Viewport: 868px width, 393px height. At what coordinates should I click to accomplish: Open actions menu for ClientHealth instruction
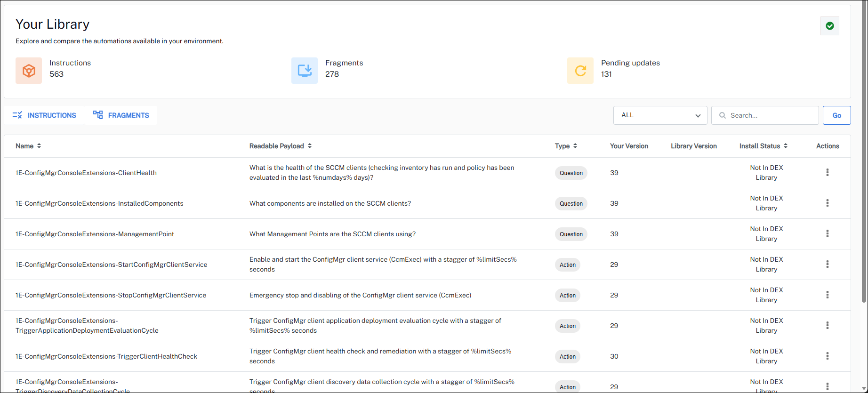[827, 173]
